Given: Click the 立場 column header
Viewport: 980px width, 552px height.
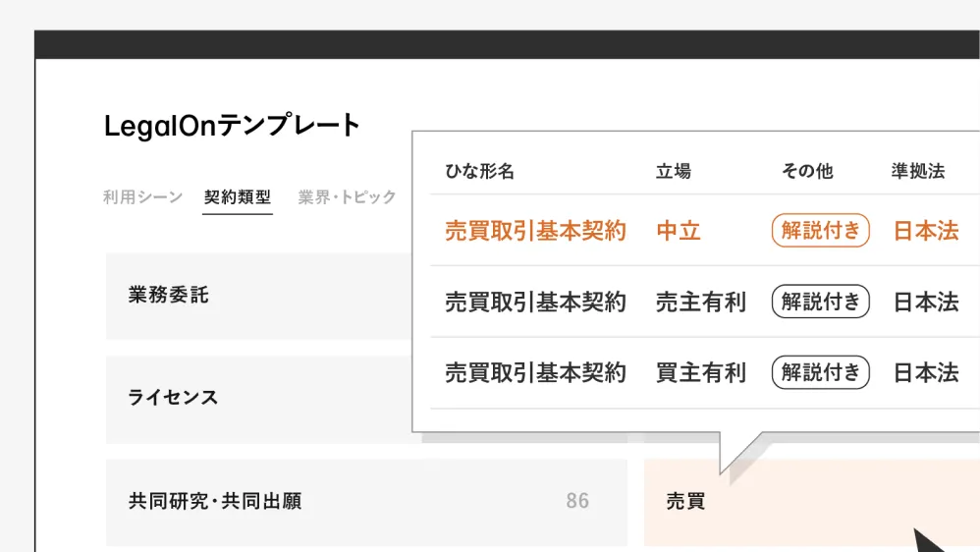Looking at the screenshot, I should point(673,172).
